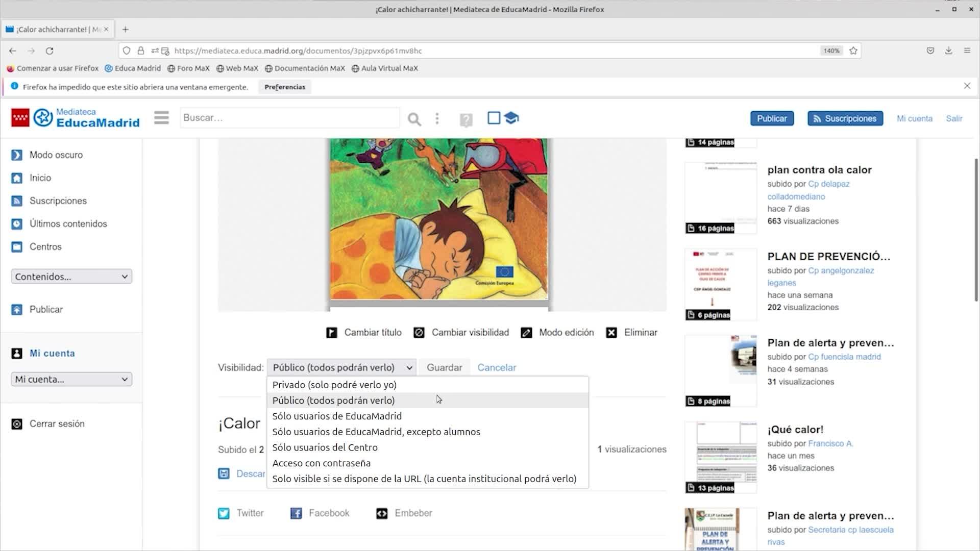Click the hamburger menu icon beside logo

click(x=161, y=118)
